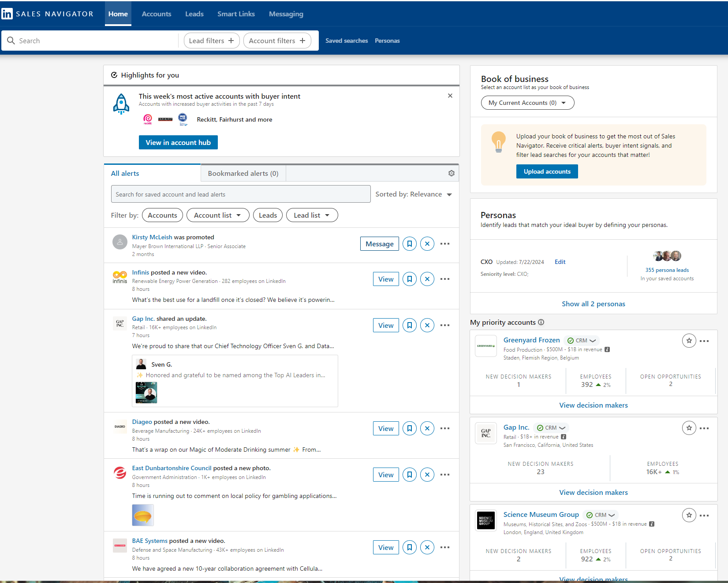Image resolution: width=728 pixels, height=583 pixels.
Task: Open more options for Kirsty McLeish alert
Action: pos(445,244)
